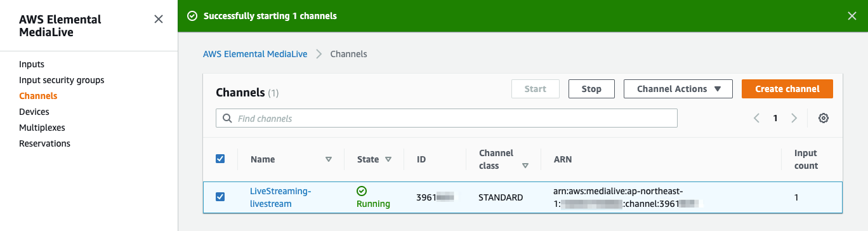Sort by Channel class column arrow
The image size is (868, 231).
click(525, 166)
